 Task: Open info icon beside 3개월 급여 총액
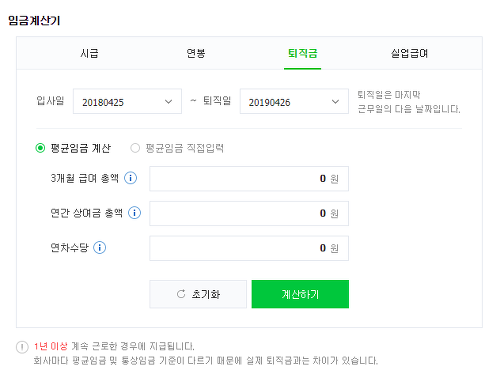tap(131, 178)
